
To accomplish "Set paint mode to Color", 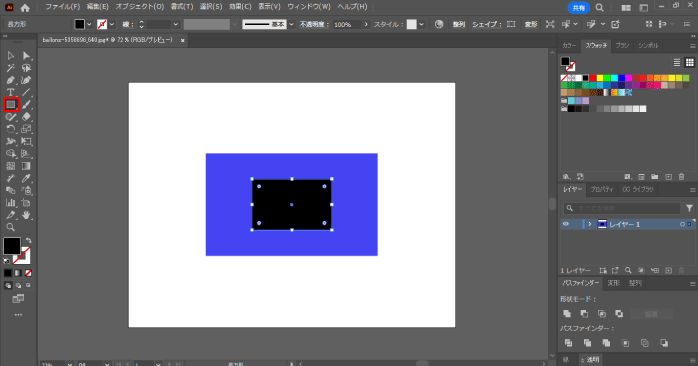I will pos(8,273).
